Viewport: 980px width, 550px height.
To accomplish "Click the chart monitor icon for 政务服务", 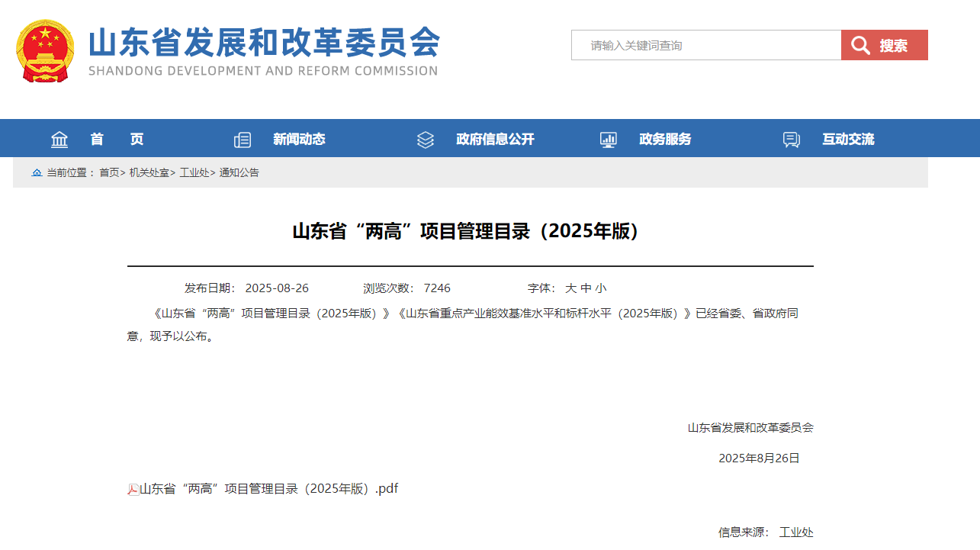I will 608,140.
